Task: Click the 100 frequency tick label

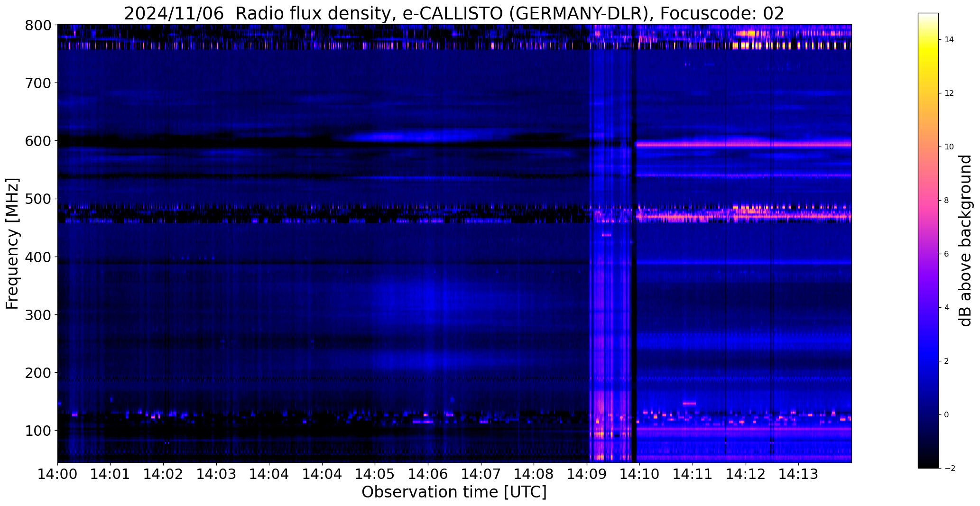Action: coord(37,431)
